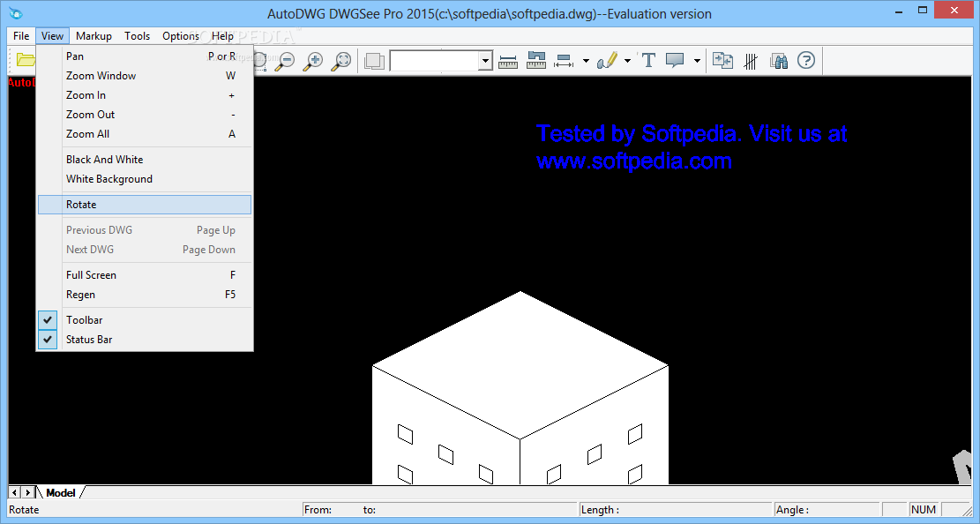Select Rotate in the View menu
The width and height of the screenshot is (980, 524).
pyautogui.click(x=145, y=205)
